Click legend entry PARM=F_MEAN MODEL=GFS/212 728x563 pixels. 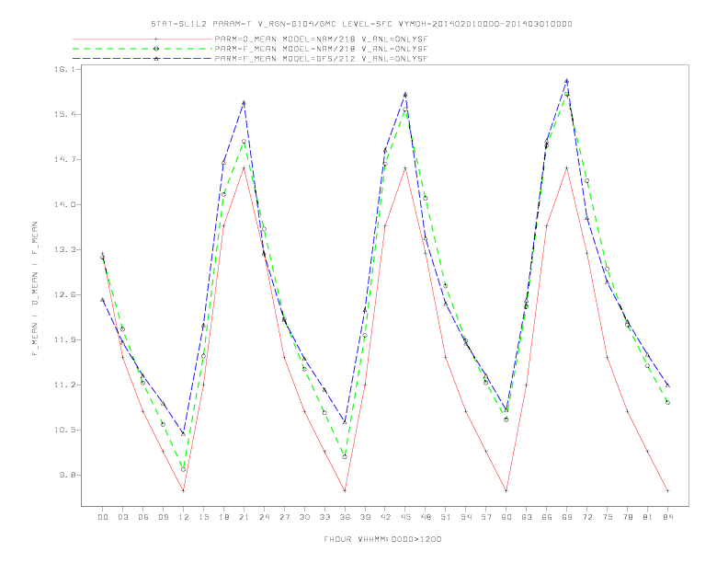[321, 59]
